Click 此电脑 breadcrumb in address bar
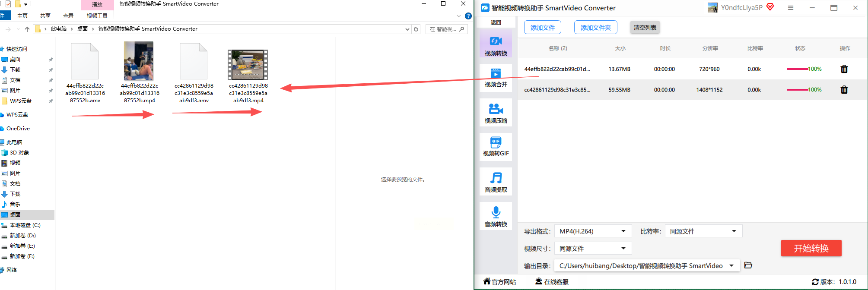 [59, 29]
